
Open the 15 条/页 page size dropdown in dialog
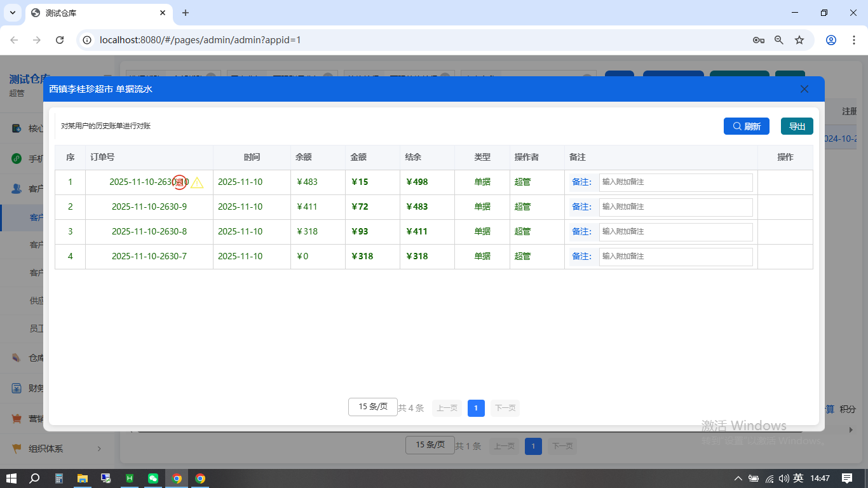(x=372, y=407)
